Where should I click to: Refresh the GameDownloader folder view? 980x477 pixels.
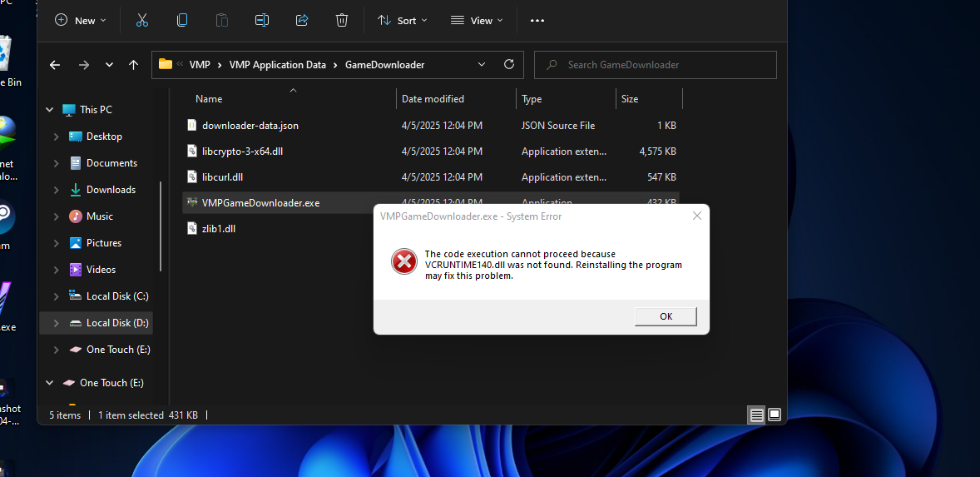point(509,64)
